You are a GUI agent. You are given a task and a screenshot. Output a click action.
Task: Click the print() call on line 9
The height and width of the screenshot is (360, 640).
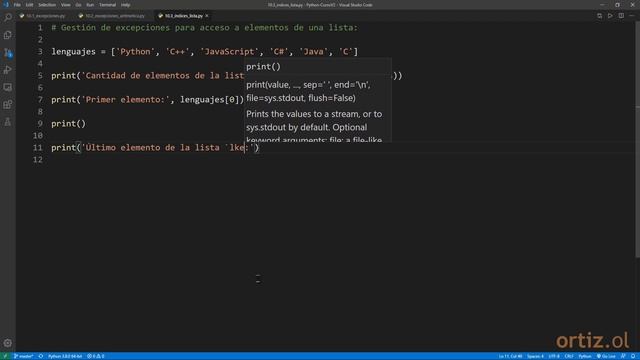(69, 124)
